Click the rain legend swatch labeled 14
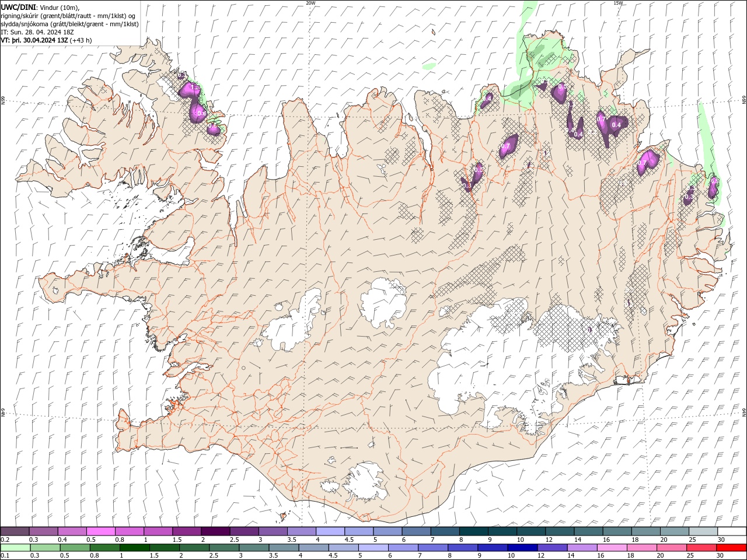The image size is (747, 560). tap(582, 548)
